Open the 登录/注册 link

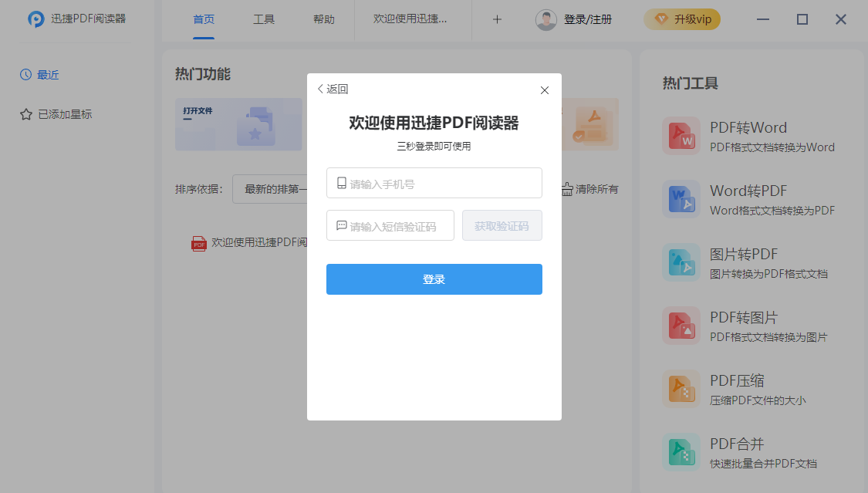point(588,19)
